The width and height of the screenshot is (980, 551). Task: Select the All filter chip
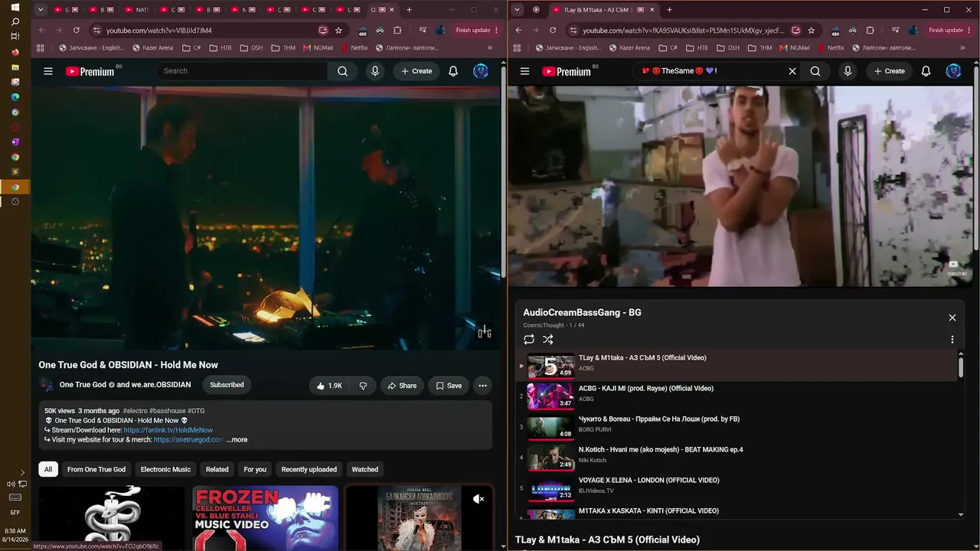tap(48, 470)
